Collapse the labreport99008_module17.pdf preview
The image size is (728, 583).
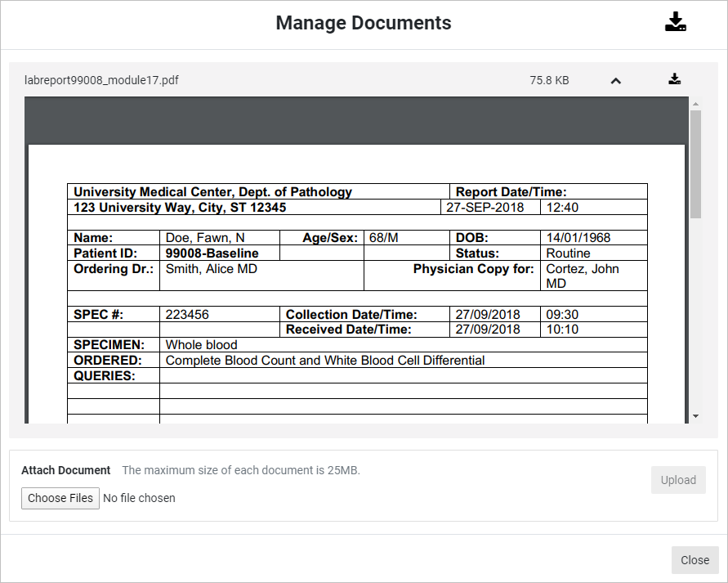click(x=616, y=80)
